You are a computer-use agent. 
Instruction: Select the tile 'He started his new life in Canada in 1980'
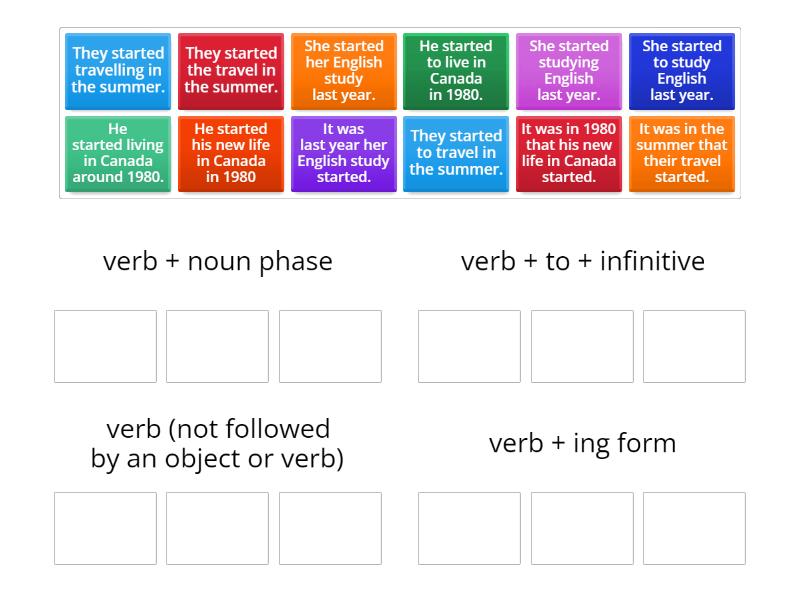tap(230, 153)
